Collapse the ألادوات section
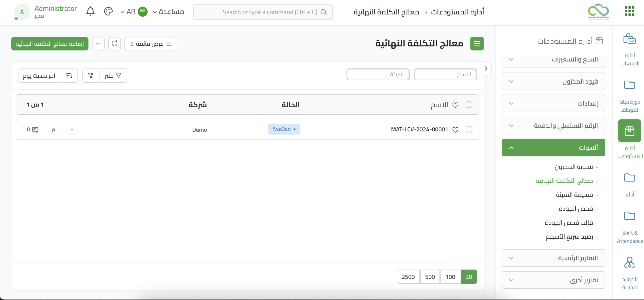644x300 pixels. [553, 148]
